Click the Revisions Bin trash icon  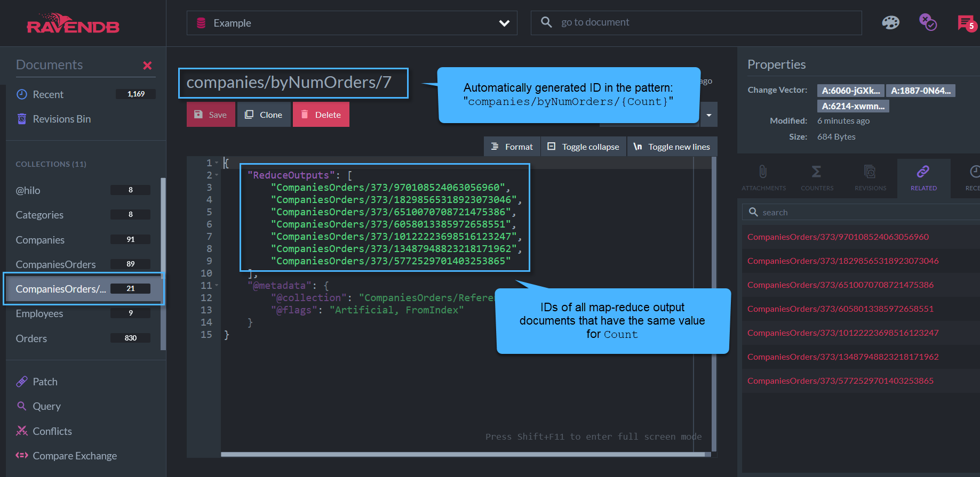[22, 119]
